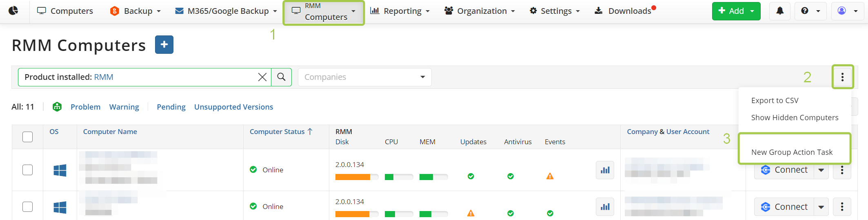
Task: Open the notifications bell icon
Action: 779,11
